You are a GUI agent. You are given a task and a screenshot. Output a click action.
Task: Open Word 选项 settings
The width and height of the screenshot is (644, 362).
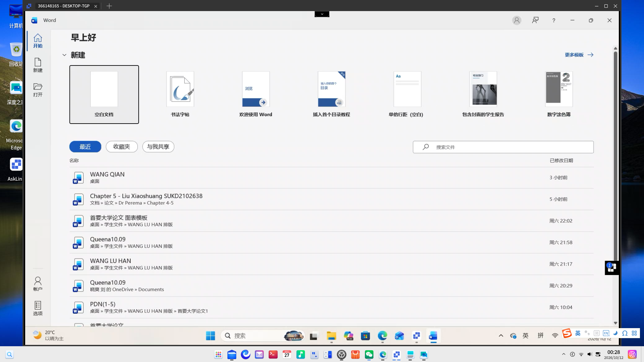click(38, 308)
